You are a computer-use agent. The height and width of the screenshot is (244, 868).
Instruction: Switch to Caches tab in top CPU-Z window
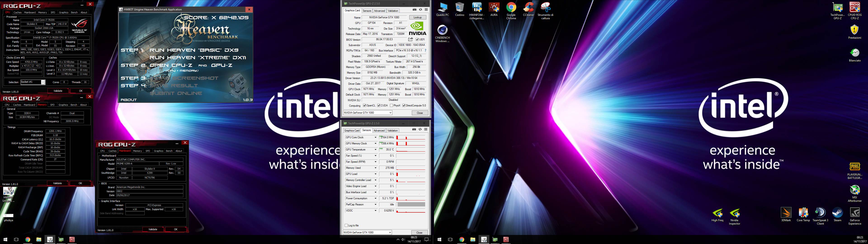point(18,12)
